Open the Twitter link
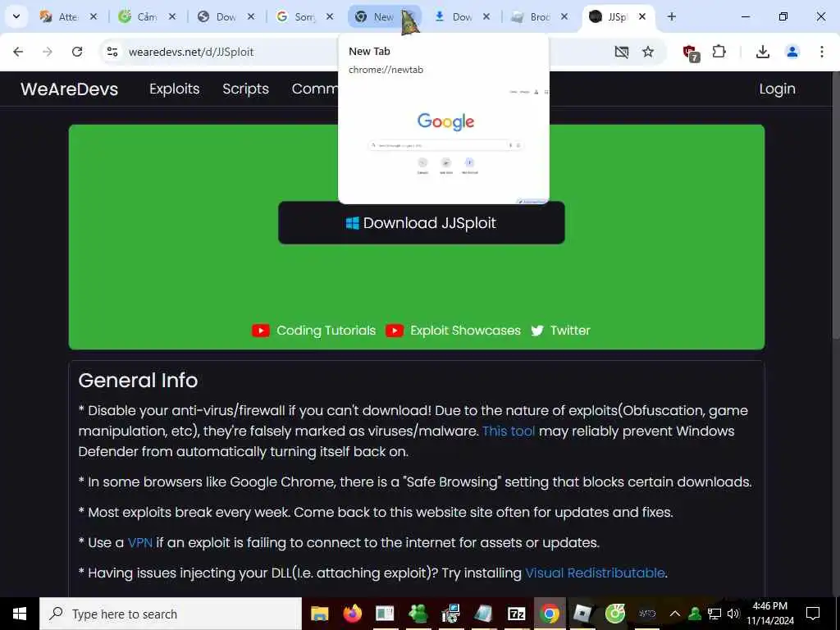The width and height of the screenshot is (840, 630). [x=560, y=331]
